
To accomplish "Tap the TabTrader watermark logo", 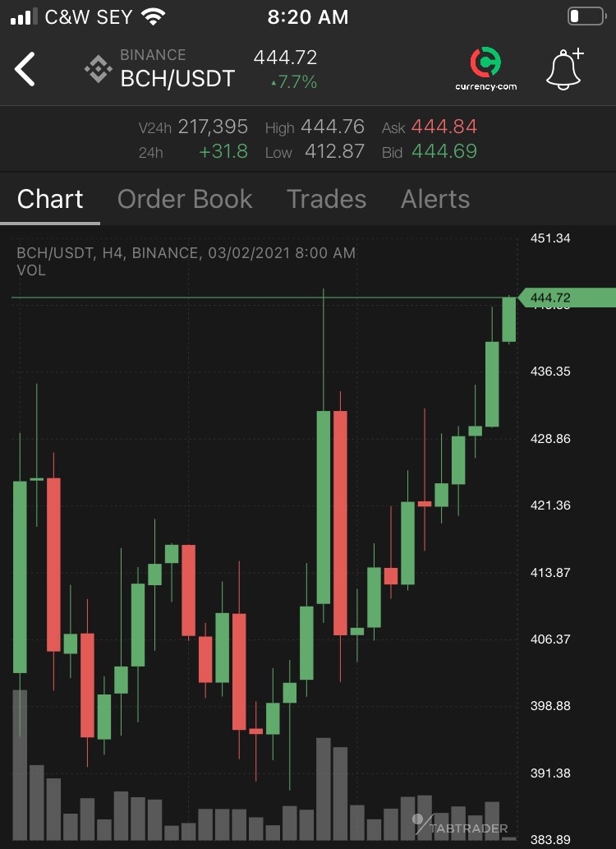I will (x=460, y=825).
